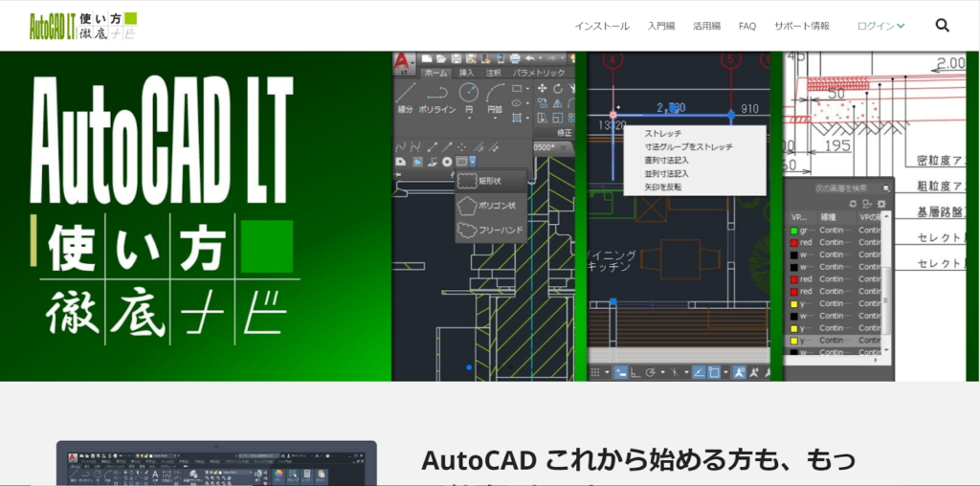This screenshot has height=486, width=980.
Task: Toggle the highlighted annotation visibility icon in status bar
Action: 740,372
